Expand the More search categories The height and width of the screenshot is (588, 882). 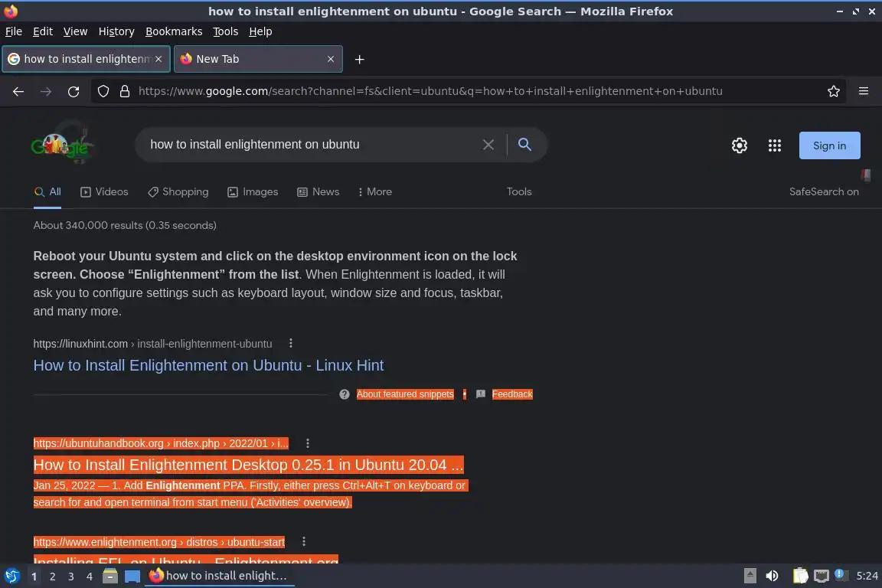(374, 192)
